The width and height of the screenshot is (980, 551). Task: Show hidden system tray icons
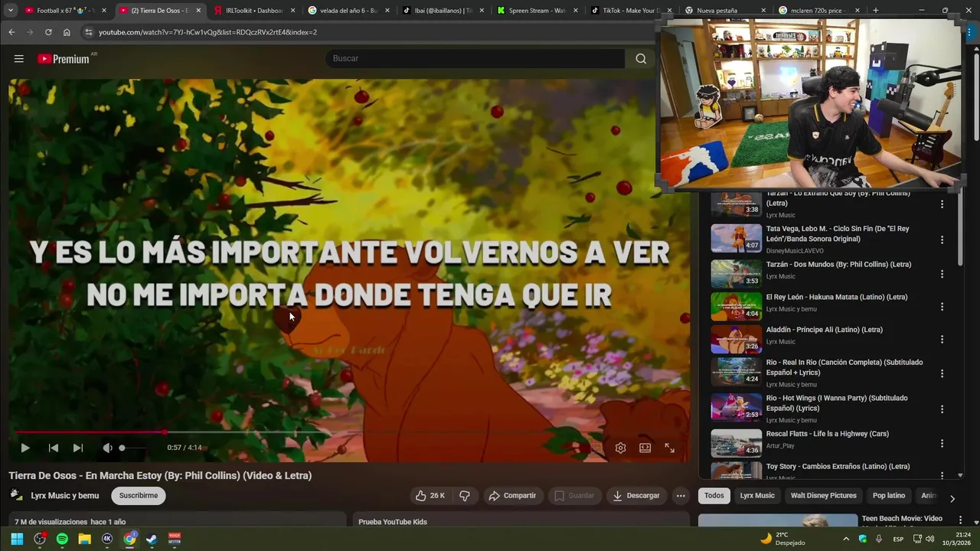[x=846, y=539]
